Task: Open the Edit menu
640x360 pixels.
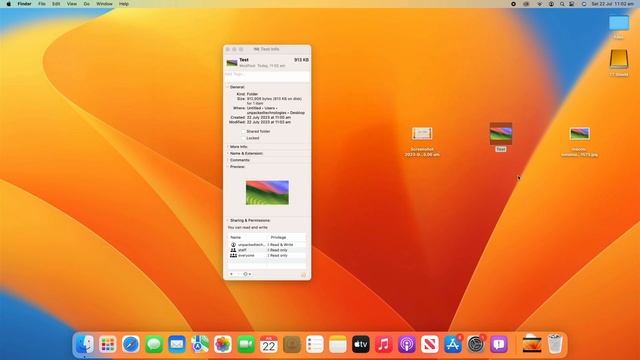Action: [x=56, y=4]
